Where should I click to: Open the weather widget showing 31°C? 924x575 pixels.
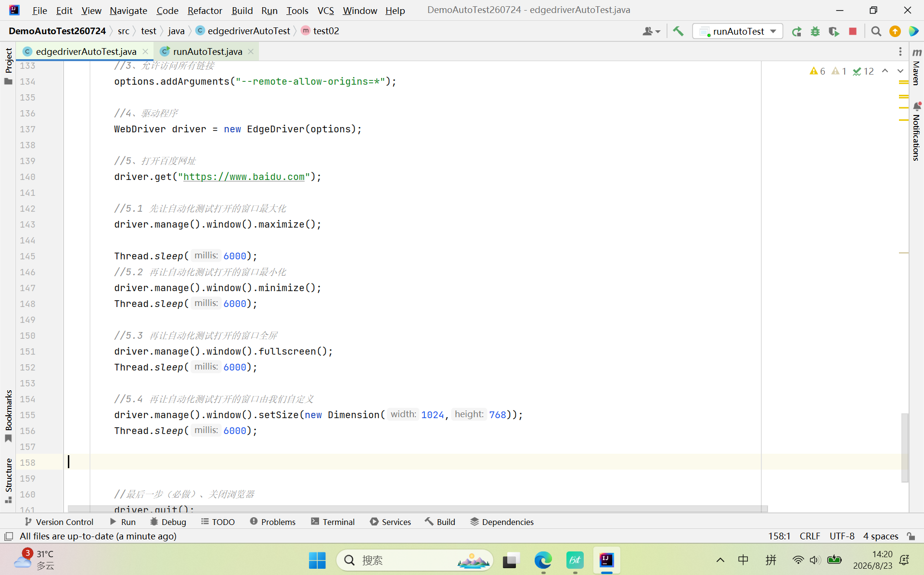pyautogui.click(x=35, y=560)
